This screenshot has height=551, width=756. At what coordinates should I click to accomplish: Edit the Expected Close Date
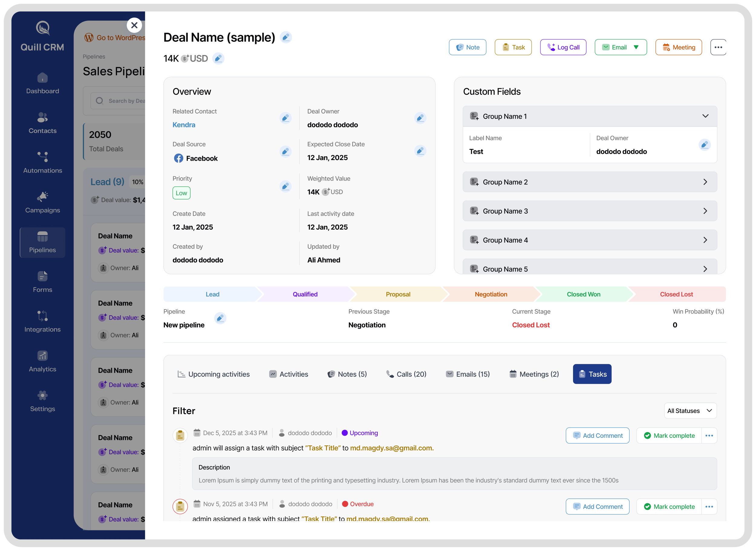point(420,151)
